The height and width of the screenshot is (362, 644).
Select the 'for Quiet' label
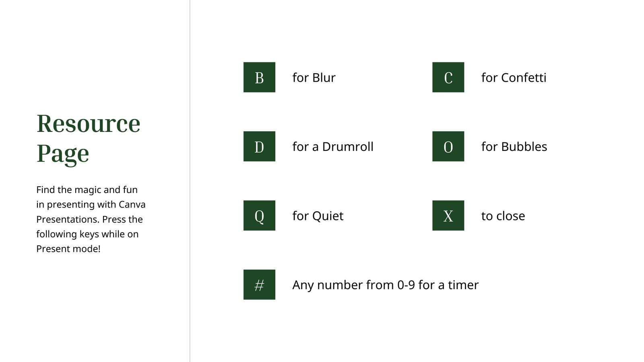(318, 216)
